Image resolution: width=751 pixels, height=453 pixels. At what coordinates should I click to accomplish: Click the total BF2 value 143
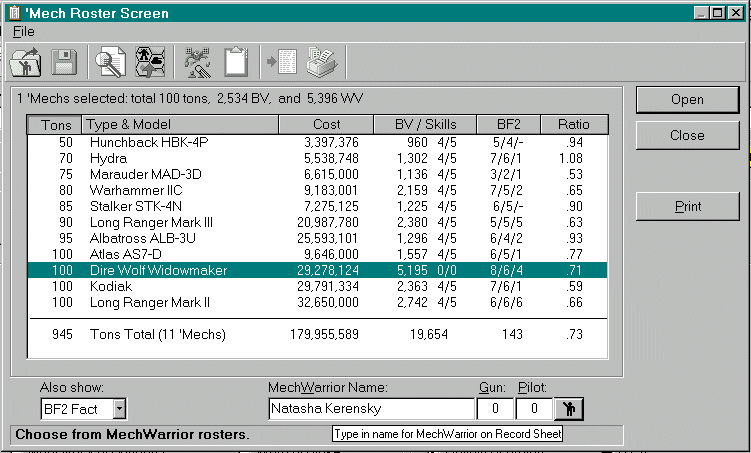[x=512, y=334]
